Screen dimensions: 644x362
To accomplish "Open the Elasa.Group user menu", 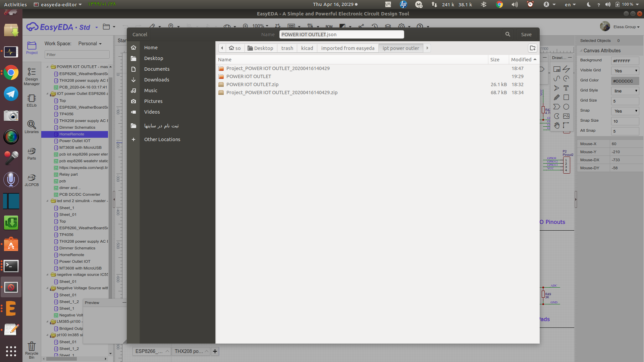I will pyautogui.click(x=626, y=27).
